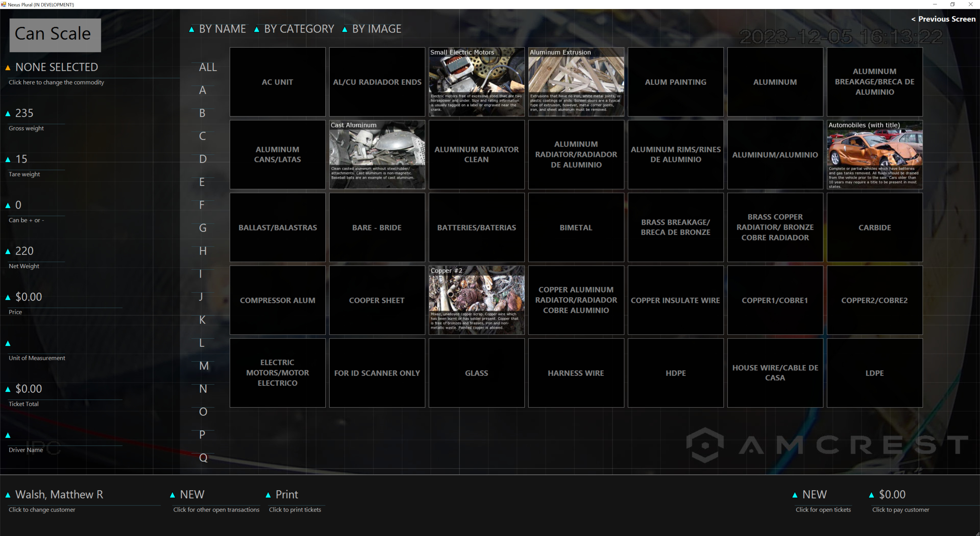Switch to BY CATEGORY view
Viewport: 980px width, 536px height.
click(299, 29)
